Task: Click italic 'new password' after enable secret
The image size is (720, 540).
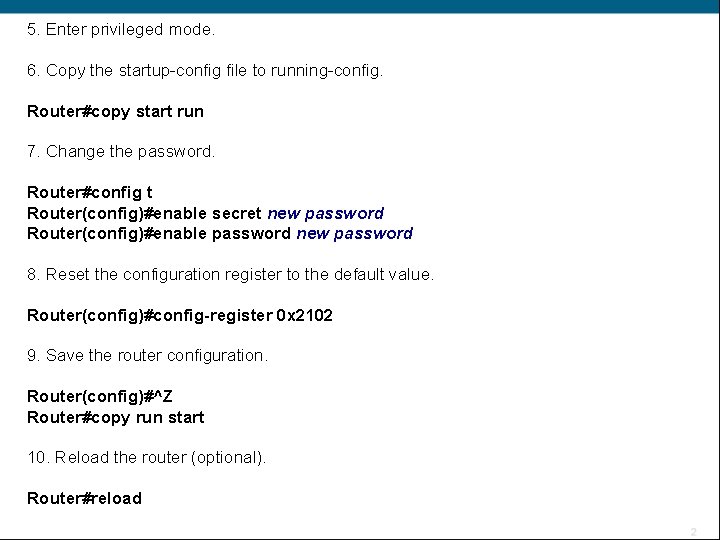Action: click(x=326, y=213)
